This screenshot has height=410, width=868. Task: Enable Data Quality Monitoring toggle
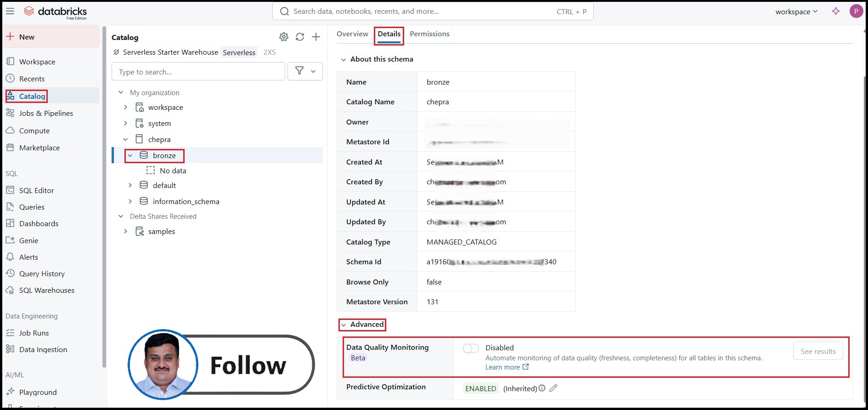471,348
